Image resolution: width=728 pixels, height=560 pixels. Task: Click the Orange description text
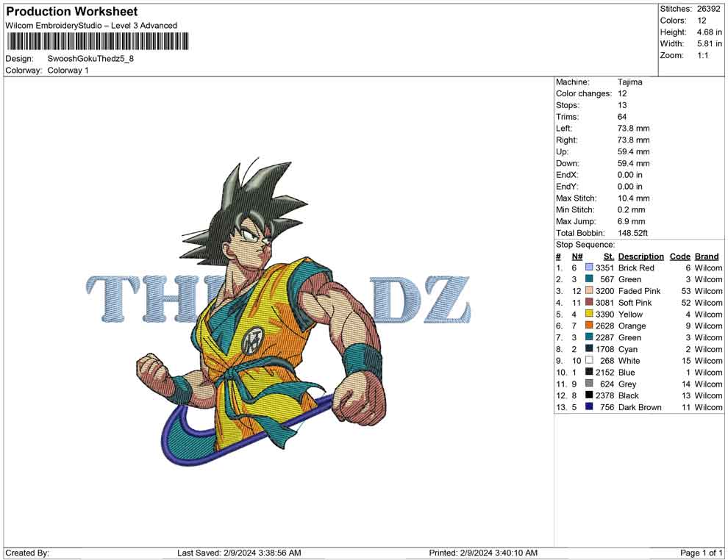click(632, 326)
